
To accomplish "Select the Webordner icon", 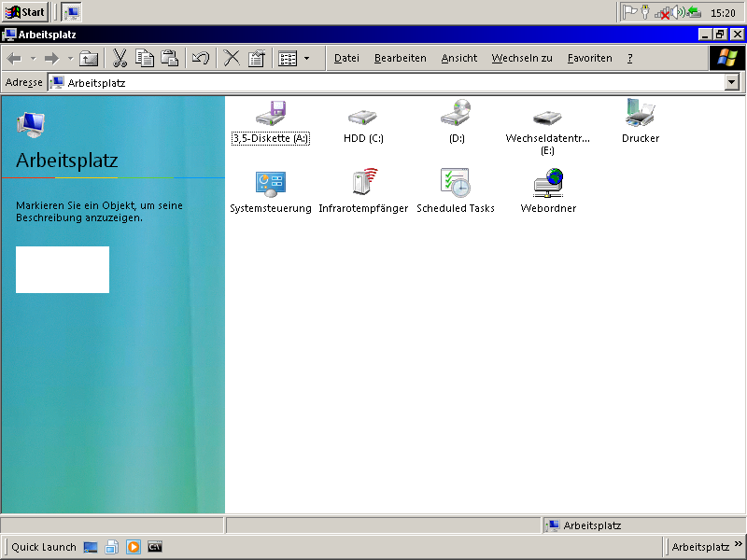I will [548, 184].
